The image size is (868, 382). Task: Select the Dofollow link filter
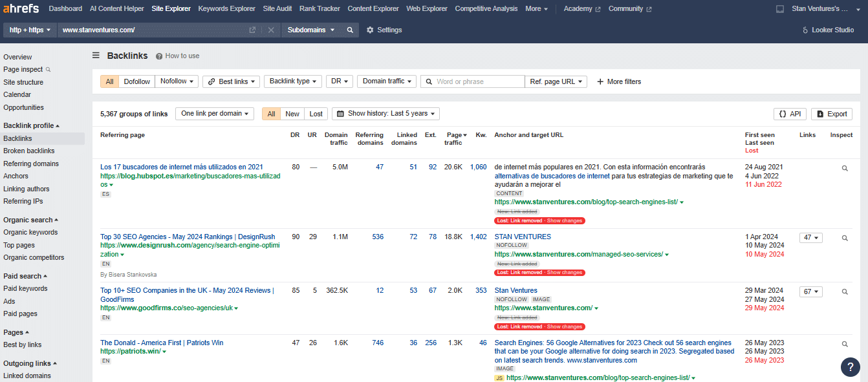point(136,81)
